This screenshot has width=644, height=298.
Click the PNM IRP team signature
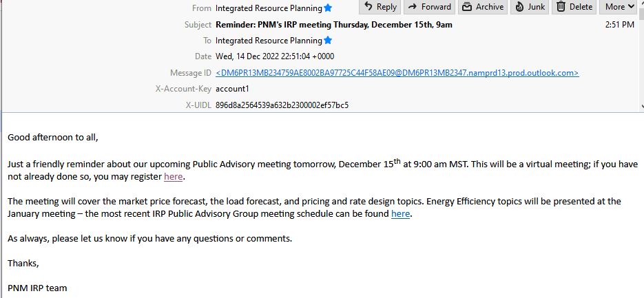click(37, 288)
